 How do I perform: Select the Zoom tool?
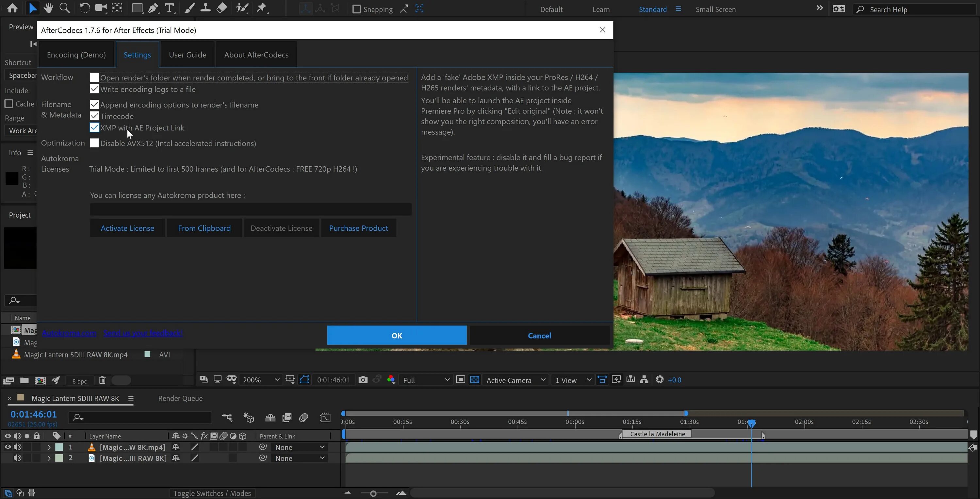65,8
